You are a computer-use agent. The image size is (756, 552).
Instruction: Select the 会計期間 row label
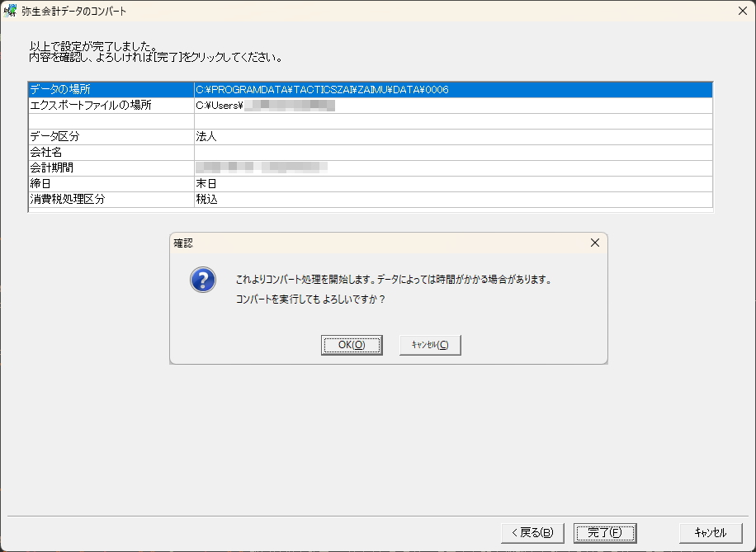pyautogui.click(x=111, y=167)
